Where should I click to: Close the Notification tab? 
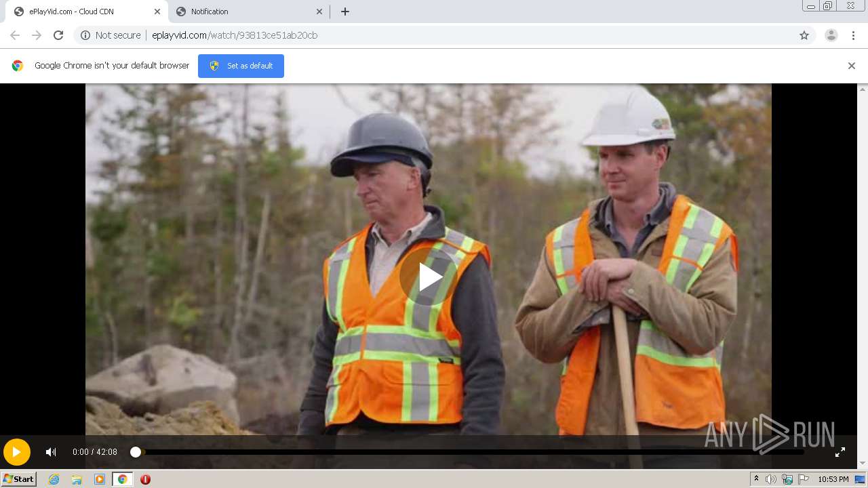319,12
